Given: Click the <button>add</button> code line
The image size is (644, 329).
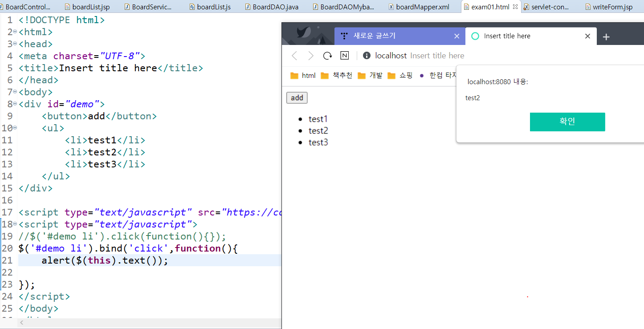Looking at the screenshot, I should [x=99, y=116].
